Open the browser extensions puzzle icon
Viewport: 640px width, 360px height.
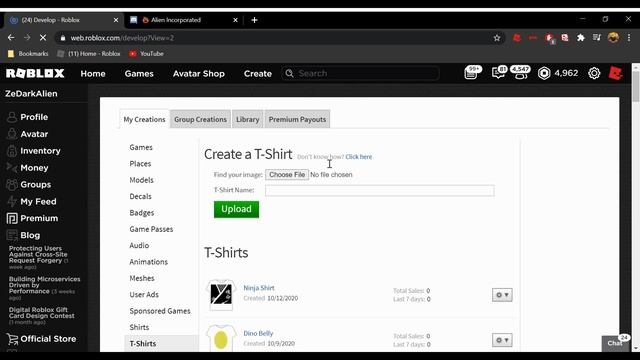point(580,38)
